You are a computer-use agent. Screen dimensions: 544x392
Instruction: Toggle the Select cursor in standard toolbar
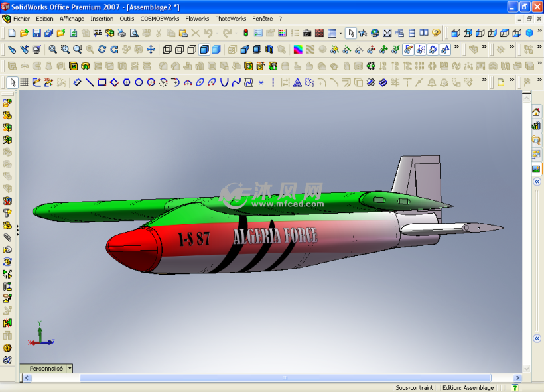tap(351, 33)
